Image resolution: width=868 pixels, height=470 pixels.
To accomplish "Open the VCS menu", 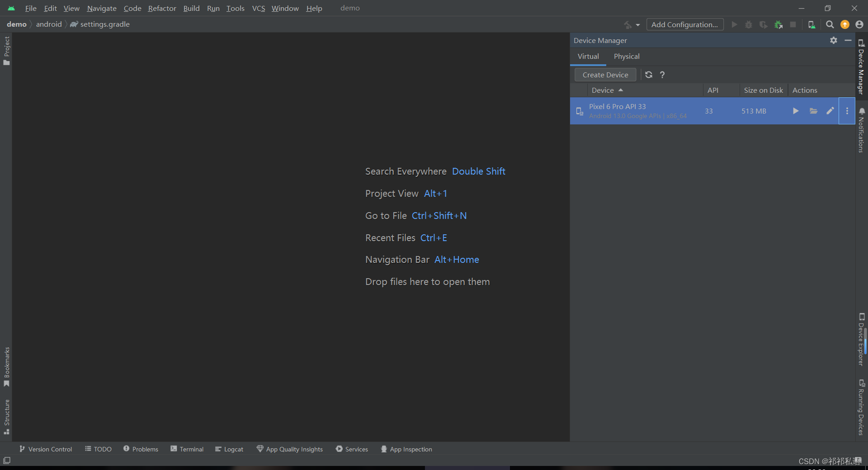I will pyautogui.click(x=259, y=8).
